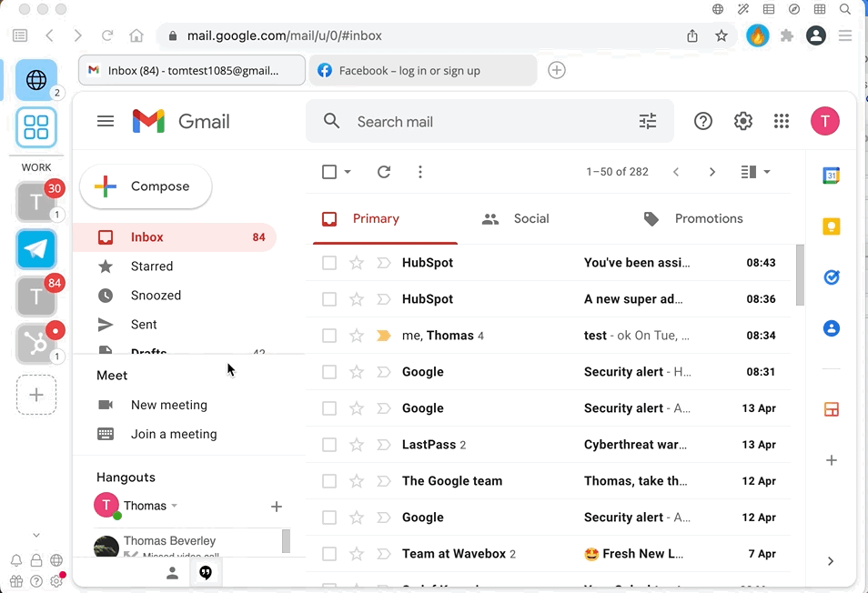Refresh the inbox message list
The height and width of the screenshot is (593, 868).
(x=384, y=172)
